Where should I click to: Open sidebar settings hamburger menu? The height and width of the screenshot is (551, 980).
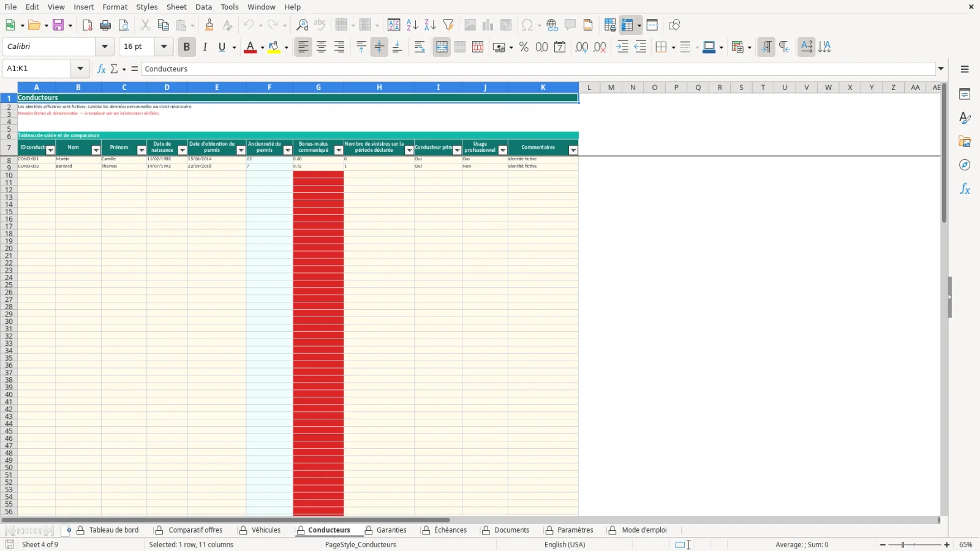click(x=965, y=69)
